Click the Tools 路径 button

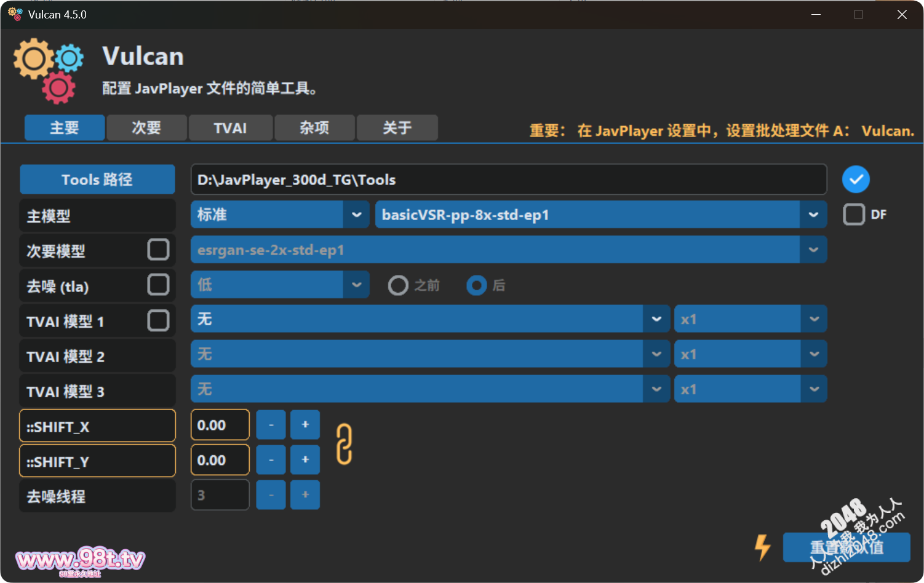[97, 180]
